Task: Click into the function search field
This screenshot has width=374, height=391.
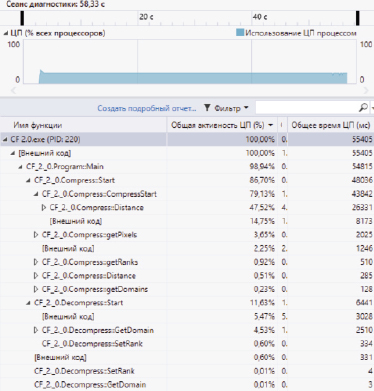Action: 307,108
